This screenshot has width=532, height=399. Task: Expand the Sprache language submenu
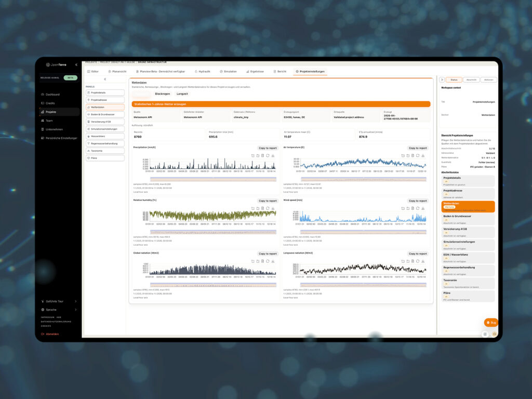pyautogui.click(x=75, y=310)
